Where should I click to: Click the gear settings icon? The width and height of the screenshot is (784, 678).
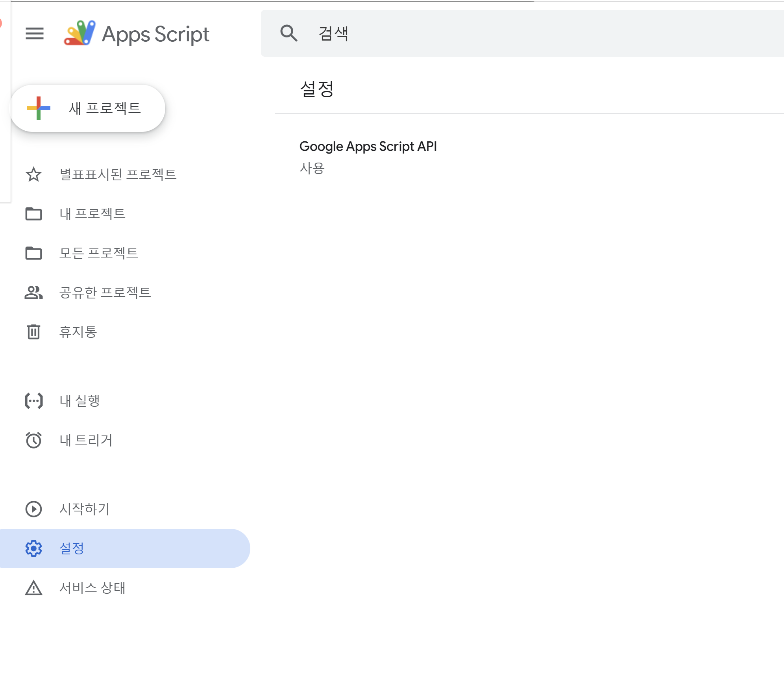tap(33, 548)
